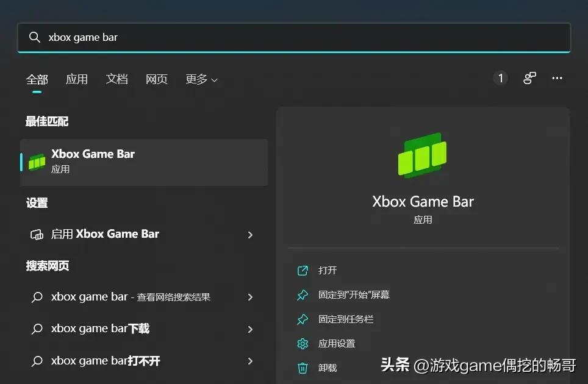This screenshot has height=384, width=588.
Task: Select 固定到任务栏 option
Action: coord(346,319)
